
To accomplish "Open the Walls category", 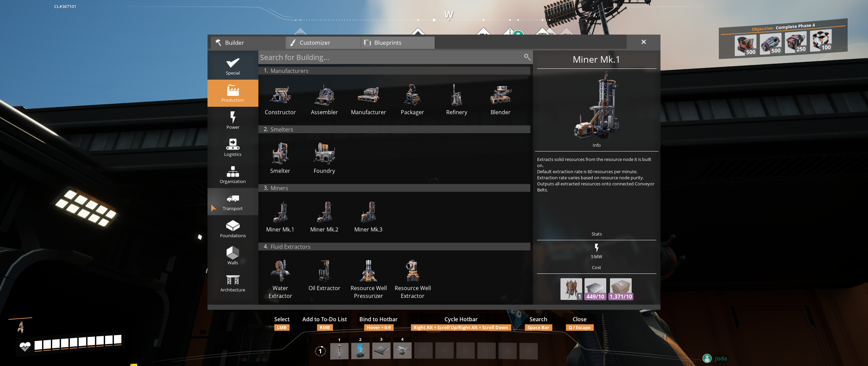I will pos(233,256).
